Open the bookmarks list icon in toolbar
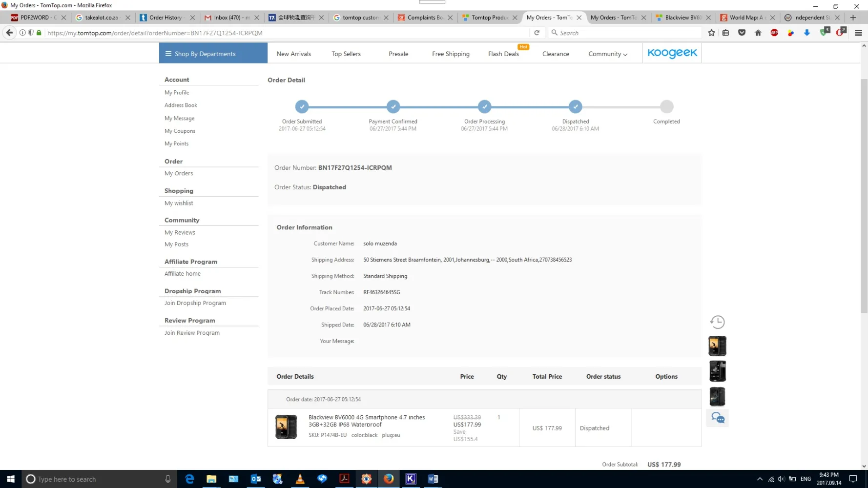This screenshot has height=488, width=868. coord(726,33)
